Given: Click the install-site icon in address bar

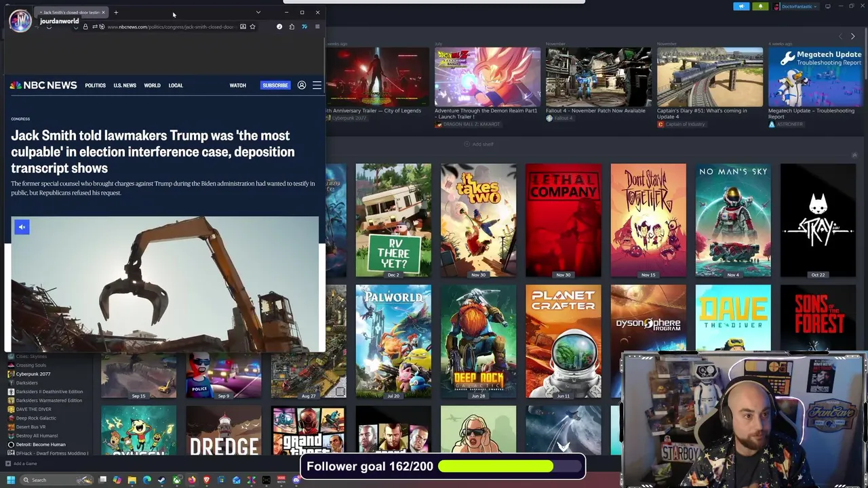Looking at the screenshot, I should tap(243, 26).
